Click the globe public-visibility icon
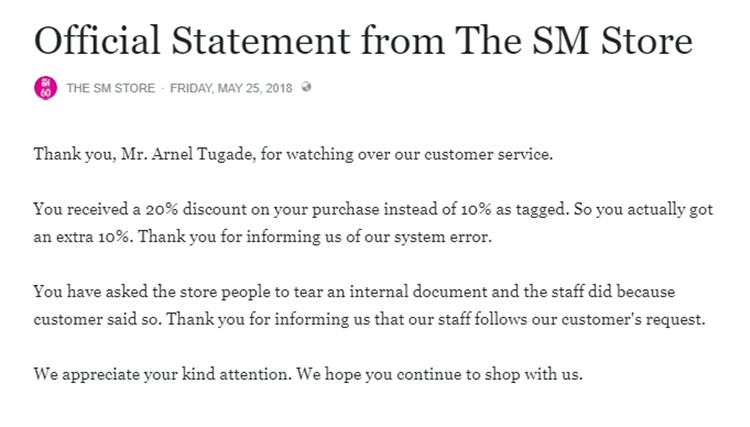This screenshot has height=427, width=750. pyautogui.click(x=306, y=87)
